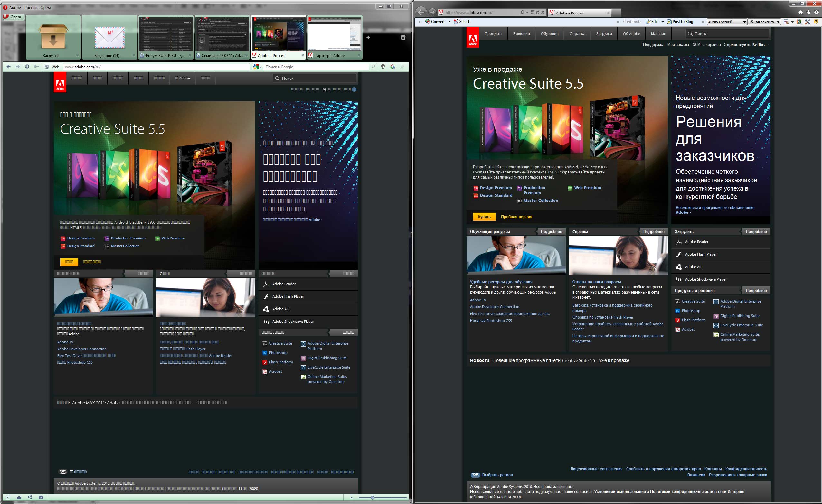Click the translator help question icon
This screenshot has height=504, width=822.
coord(816,22)
